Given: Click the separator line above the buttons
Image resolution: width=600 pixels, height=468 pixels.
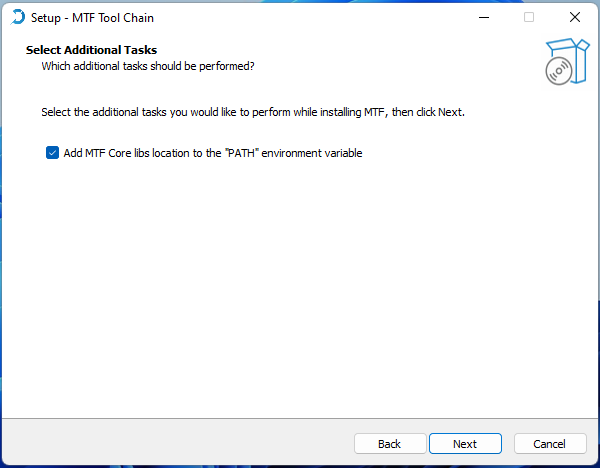Looking at the screenshot, I should [300, 418].
